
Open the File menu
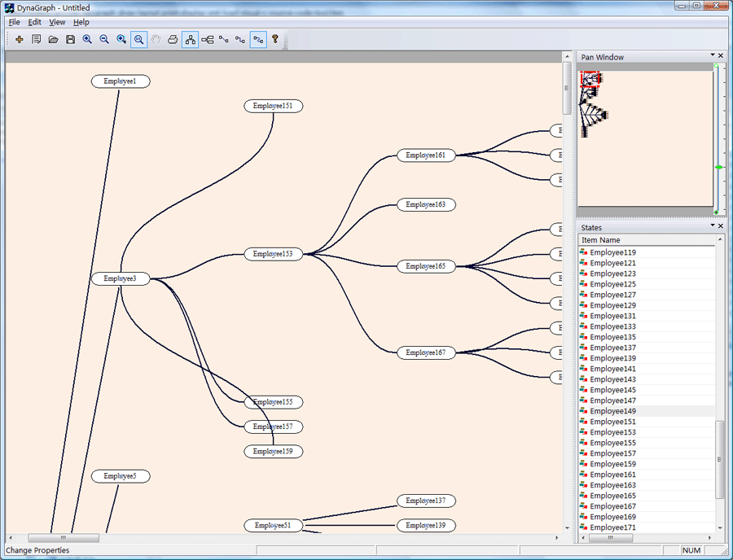(15, 22)
